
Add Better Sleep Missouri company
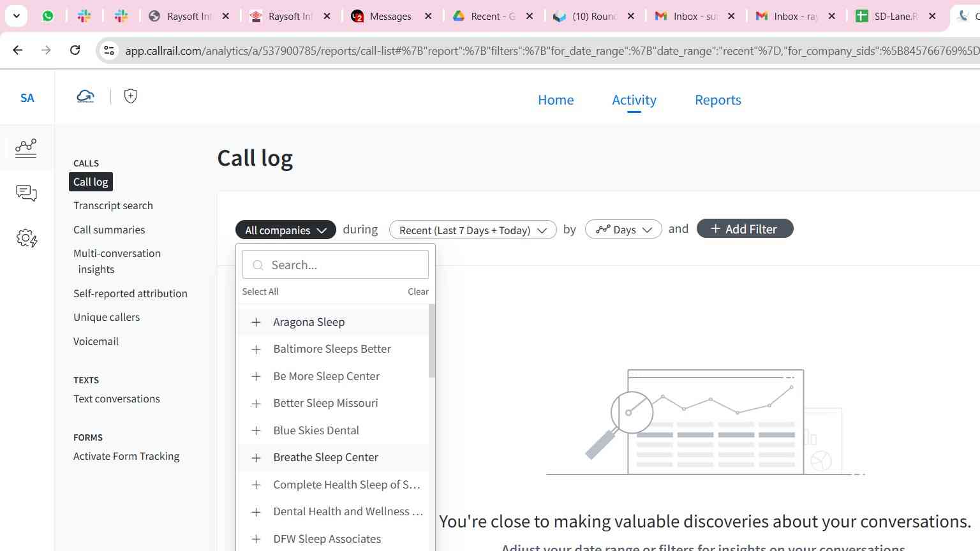coord(332,403)
